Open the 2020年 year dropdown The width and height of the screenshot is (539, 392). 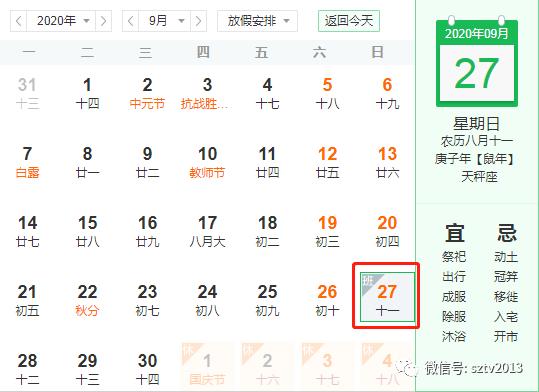click(x=61, y=21)
